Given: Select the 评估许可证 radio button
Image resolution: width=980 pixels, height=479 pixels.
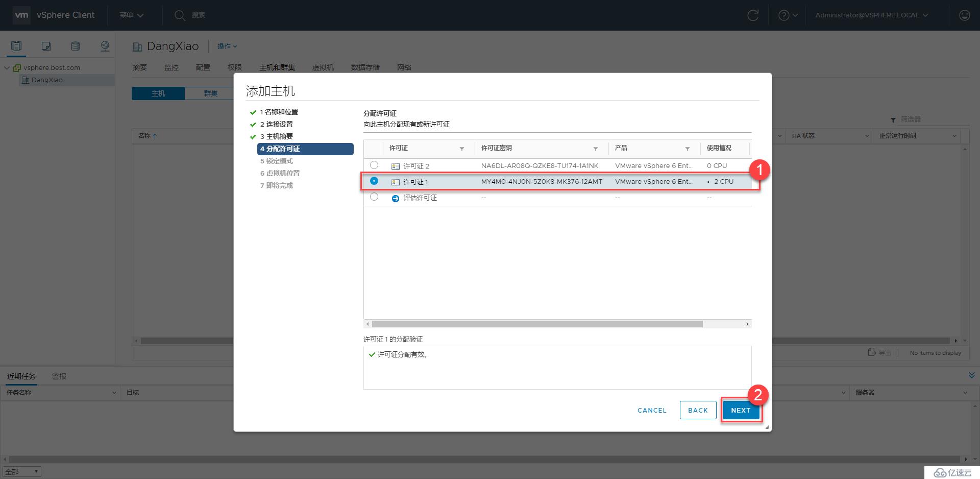Looking at the screenshot, I should pyautogui.click(x=374, y=197).
